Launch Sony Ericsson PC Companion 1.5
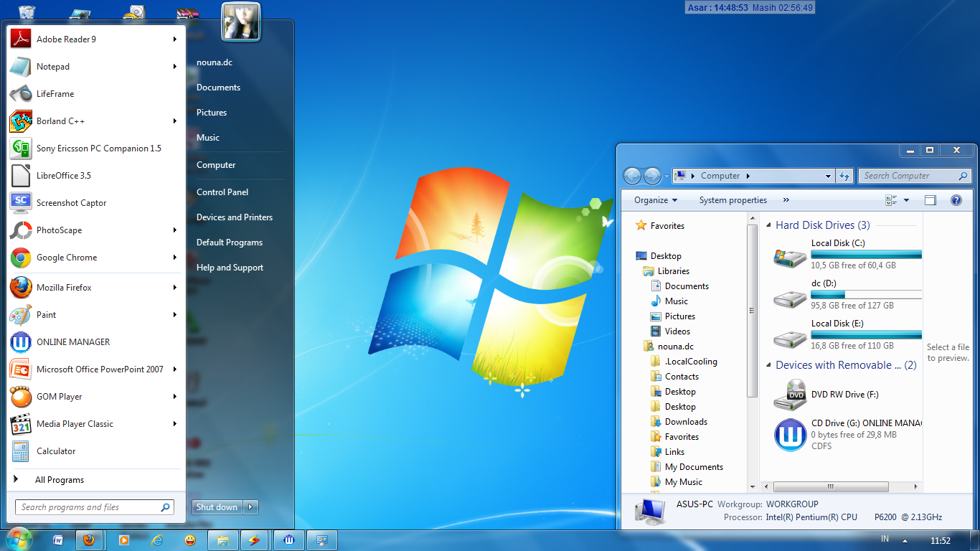This screenshot has width=980, height=551. pyautogui.click(x=95, y=149)
